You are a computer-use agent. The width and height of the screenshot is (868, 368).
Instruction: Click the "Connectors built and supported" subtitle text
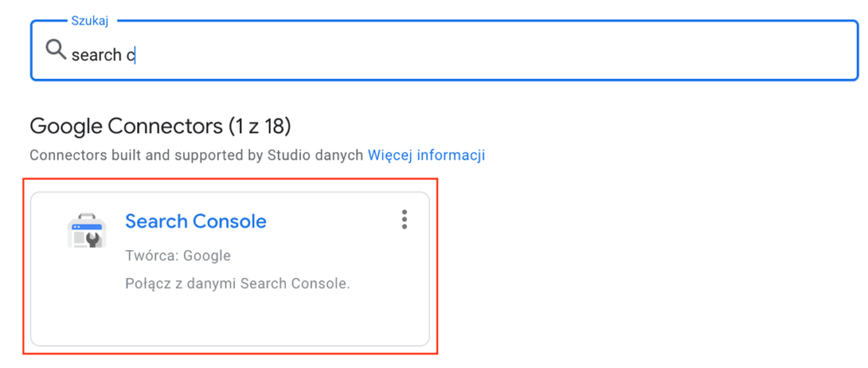coord(153,156)
